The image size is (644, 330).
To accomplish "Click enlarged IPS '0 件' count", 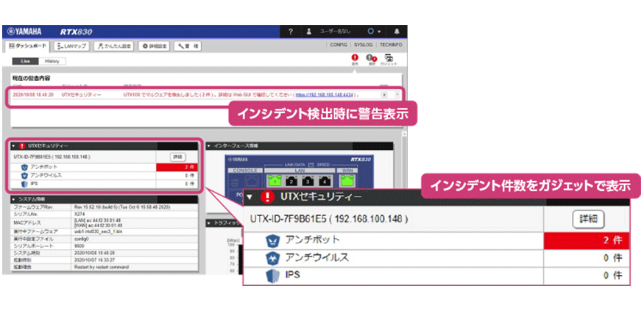I will [x=586, y=276].
